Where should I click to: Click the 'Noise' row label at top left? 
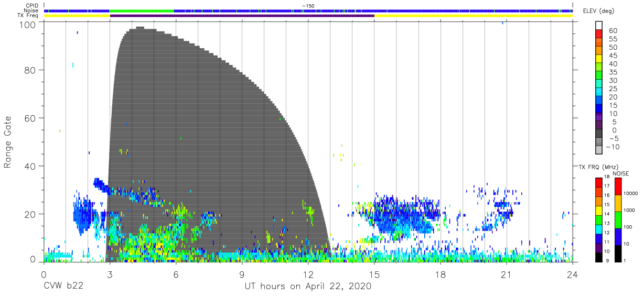pyautogui.click(x=31, y=10)
